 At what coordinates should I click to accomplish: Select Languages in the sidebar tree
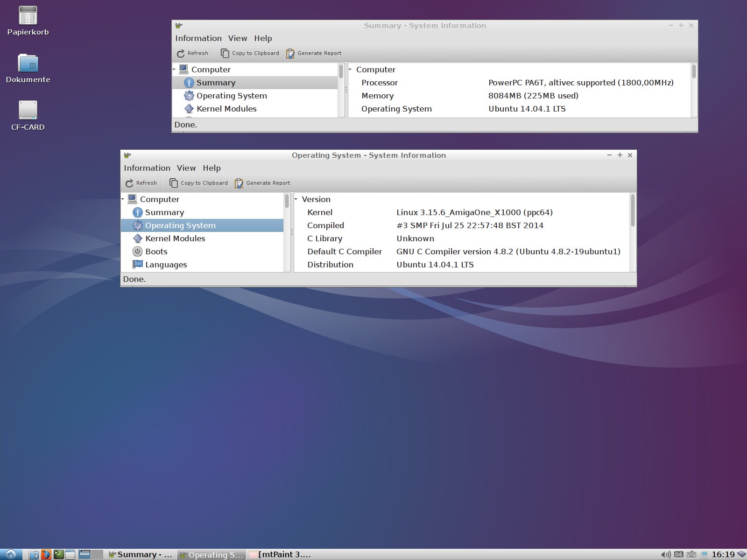(166, 265)
